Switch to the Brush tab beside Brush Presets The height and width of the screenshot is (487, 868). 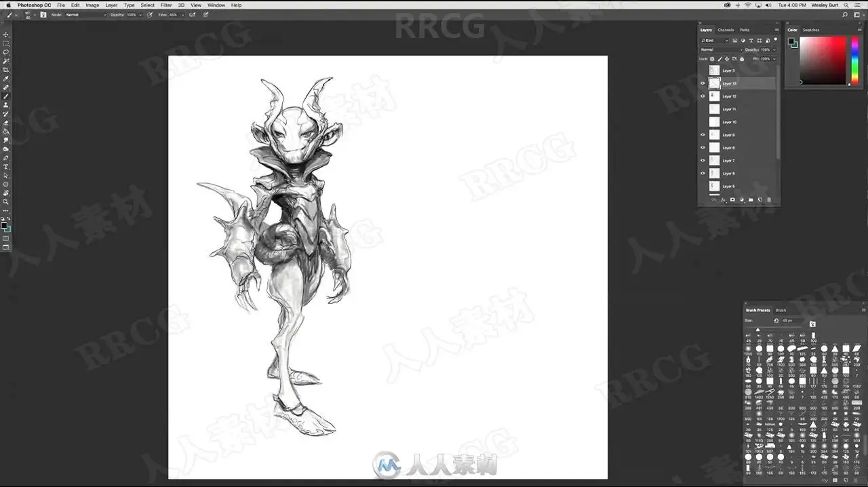pos(781,310)
